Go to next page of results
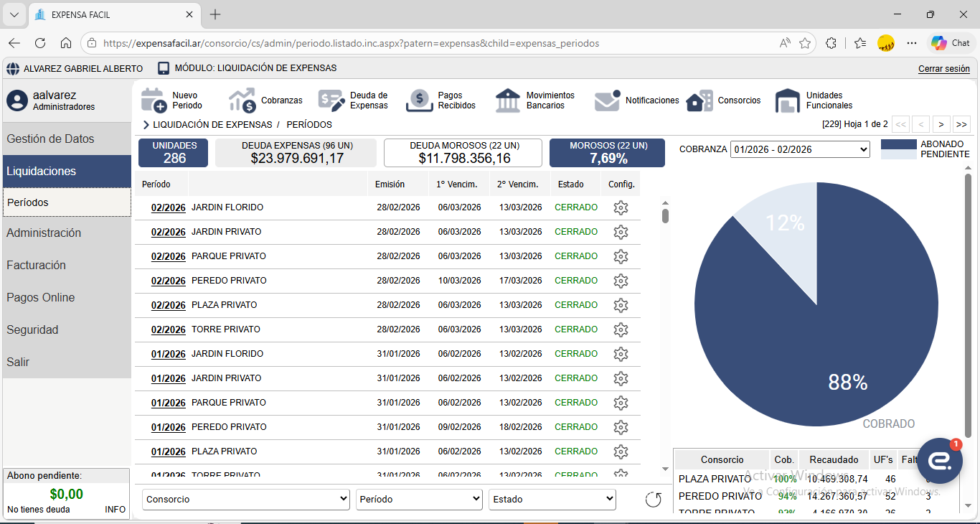 click(942, 124)
